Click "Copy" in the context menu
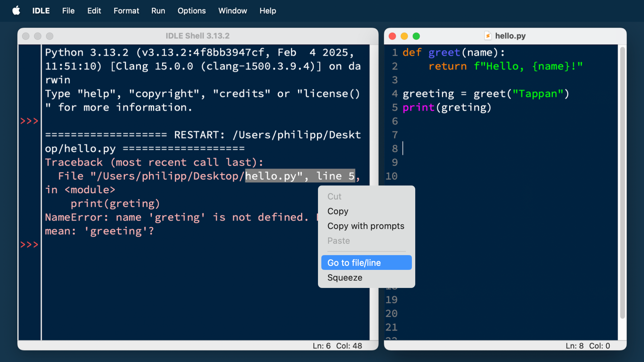This screenshot has height=362, width=644. [x=338, y=211]
